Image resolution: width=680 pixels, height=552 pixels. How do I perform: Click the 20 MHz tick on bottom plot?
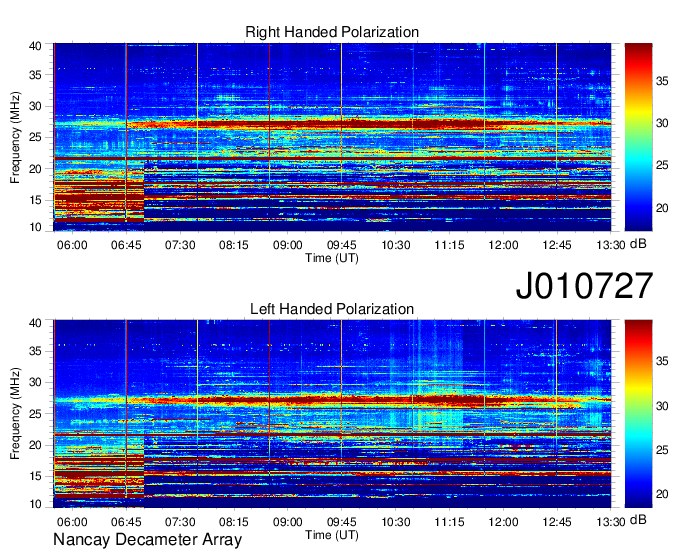pyautogui.click(x=35, y=445)
